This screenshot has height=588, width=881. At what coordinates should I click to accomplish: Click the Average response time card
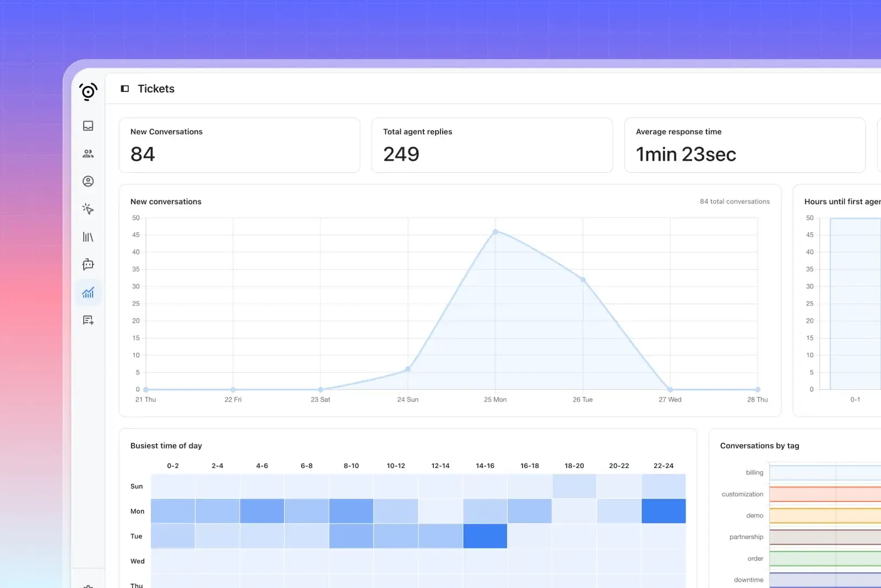click(745, 145)
